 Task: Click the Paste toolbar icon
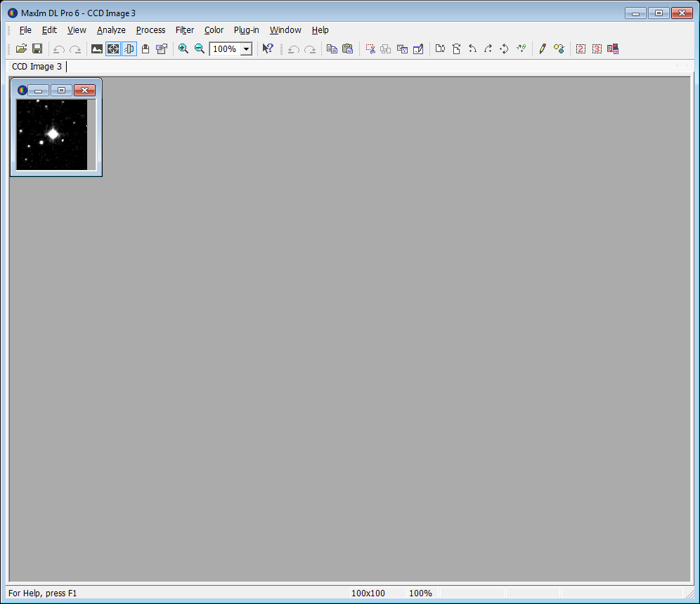348,48
